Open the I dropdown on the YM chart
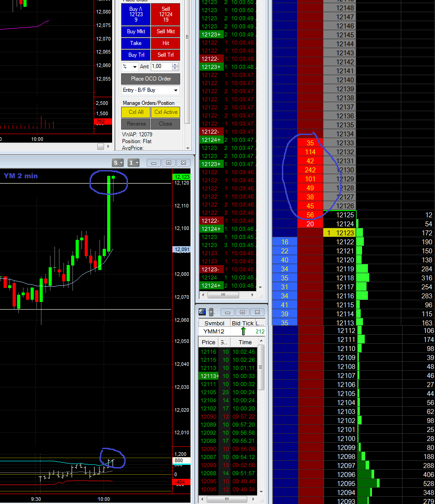 click(133, 162)
